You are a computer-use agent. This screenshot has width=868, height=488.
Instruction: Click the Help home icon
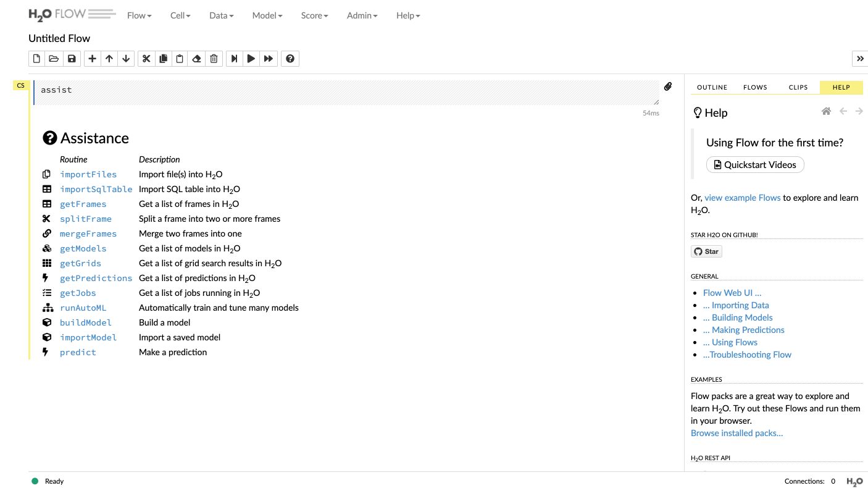coord(826,112)
